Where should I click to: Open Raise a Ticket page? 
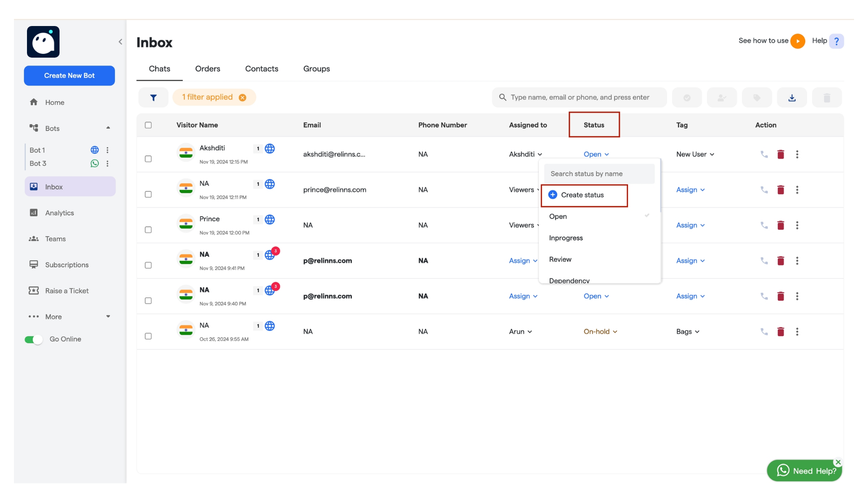point(67,291)
